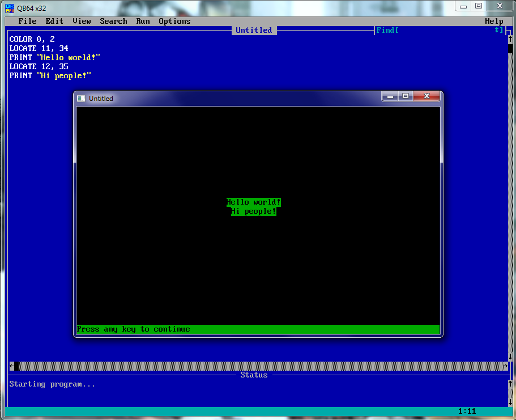
Task: Click the horizontal scrollbar right arrow
Action: [x=505, y=366]
